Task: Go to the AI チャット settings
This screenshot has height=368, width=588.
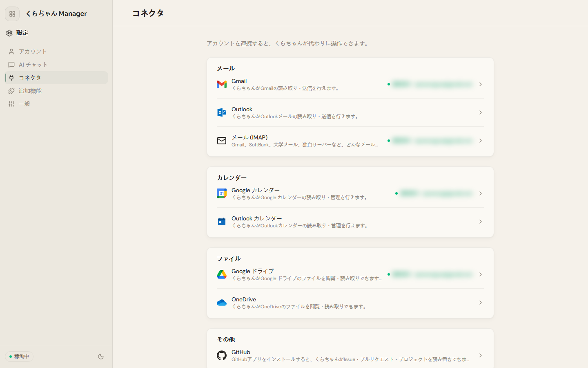Action: [x=56, y=65]
